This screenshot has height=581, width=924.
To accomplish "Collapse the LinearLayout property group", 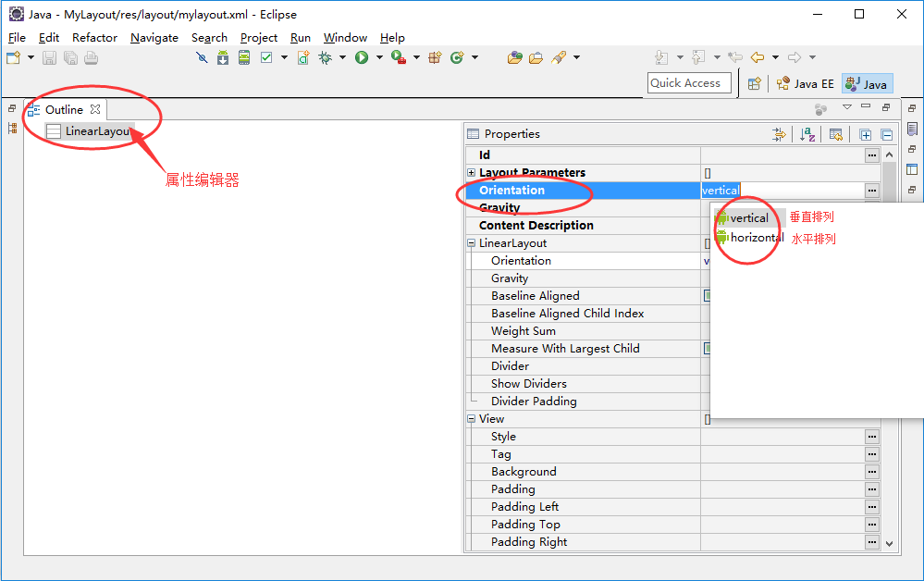I will click(x=472, y=242).
